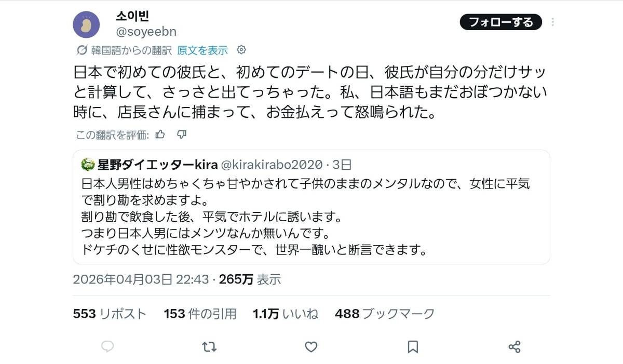
Task: Click the reply speech bubble icon
Action: tap(107, 346)
